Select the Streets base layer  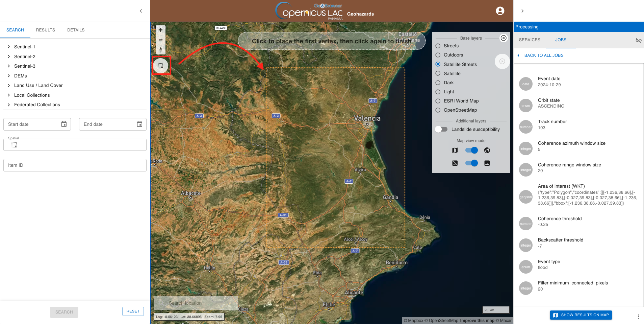(438, 46)
